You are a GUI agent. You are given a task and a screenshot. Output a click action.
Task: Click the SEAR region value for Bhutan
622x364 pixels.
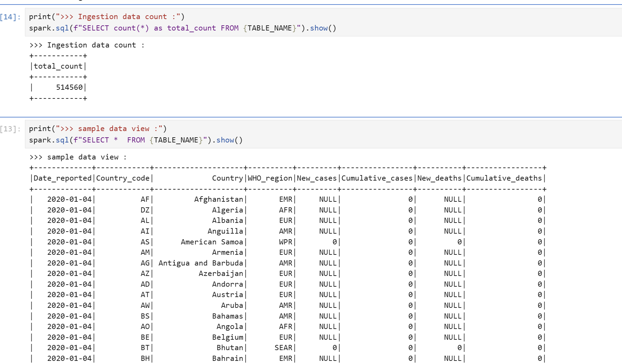283,348
